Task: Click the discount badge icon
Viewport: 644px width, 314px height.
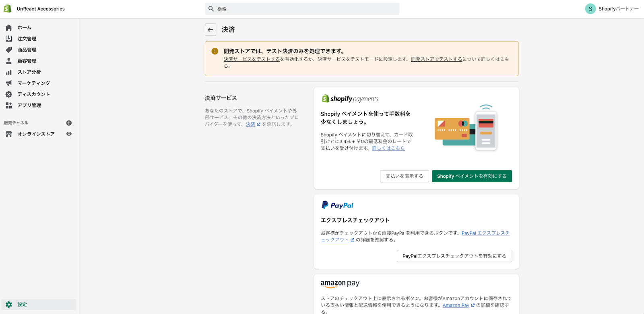Action: point(9,94)
